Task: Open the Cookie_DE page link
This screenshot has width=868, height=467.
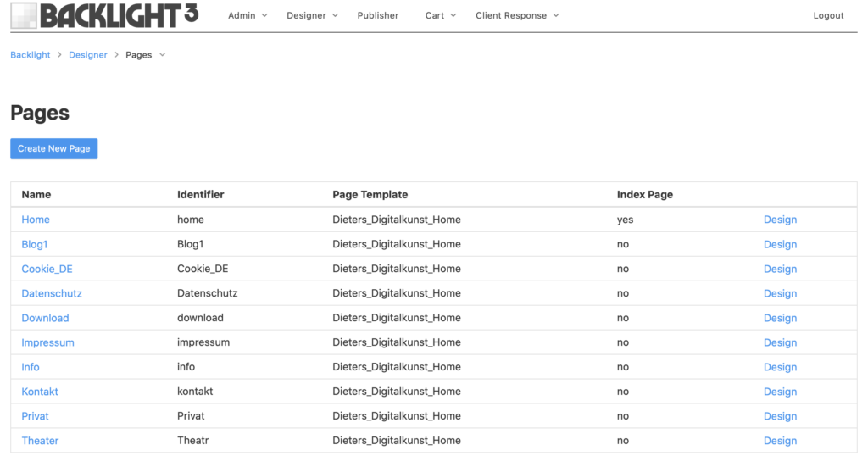Action: click(x=47, y=269)
